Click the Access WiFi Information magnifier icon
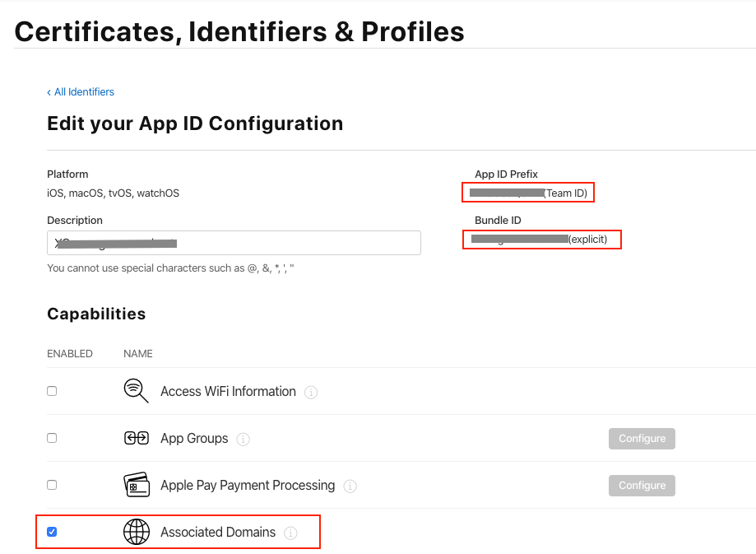This screenshot has width=756, height=554. 136,391
